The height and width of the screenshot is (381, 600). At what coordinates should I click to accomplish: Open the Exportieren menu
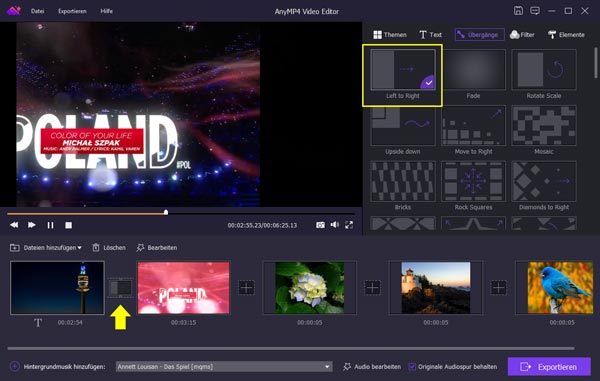coord(72,11)
